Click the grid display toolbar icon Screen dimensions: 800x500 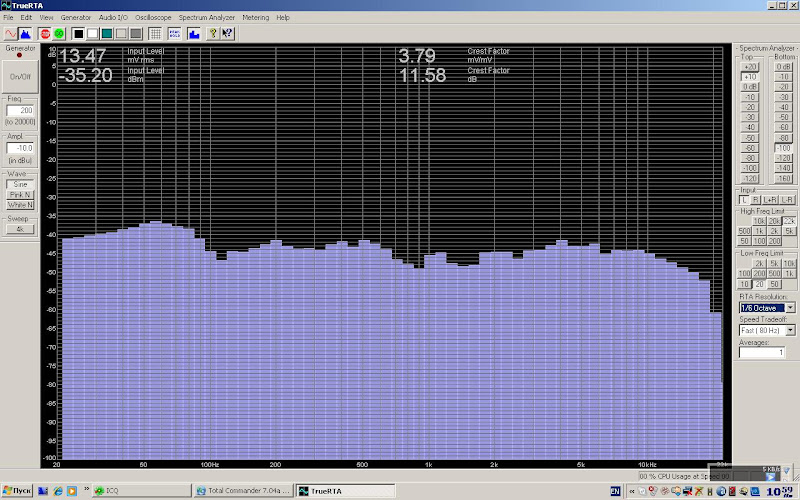tap(155, 33)
